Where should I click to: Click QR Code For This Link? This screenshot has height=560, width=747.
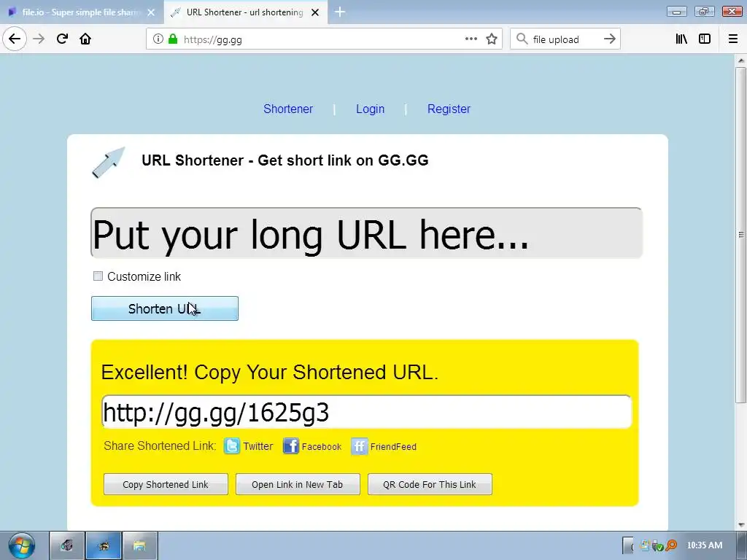tap(430, 484)
